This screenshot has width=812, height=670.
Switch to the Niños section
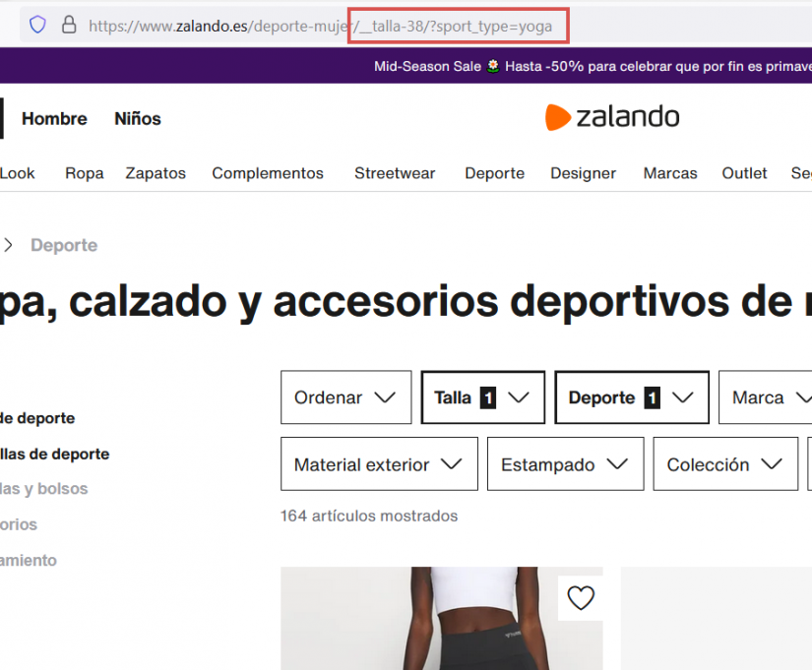pyautogui.click(x=137, y=118)
